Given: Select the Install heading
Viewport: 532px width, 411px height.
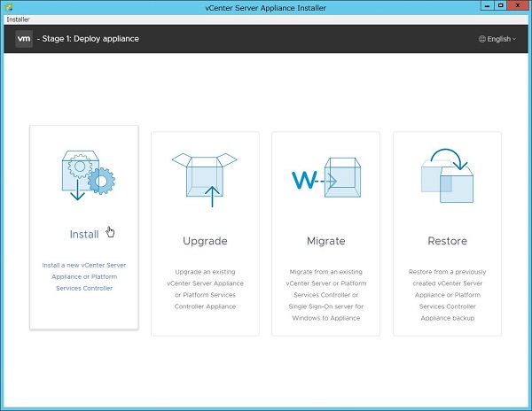Looking at the screenshot, I should point(84,234).
